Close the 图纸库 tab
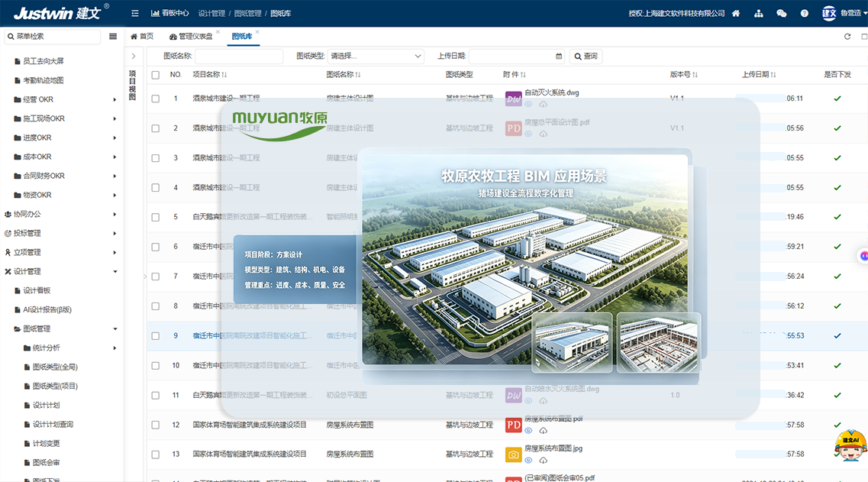868x482 pixels. click(257, 31)
